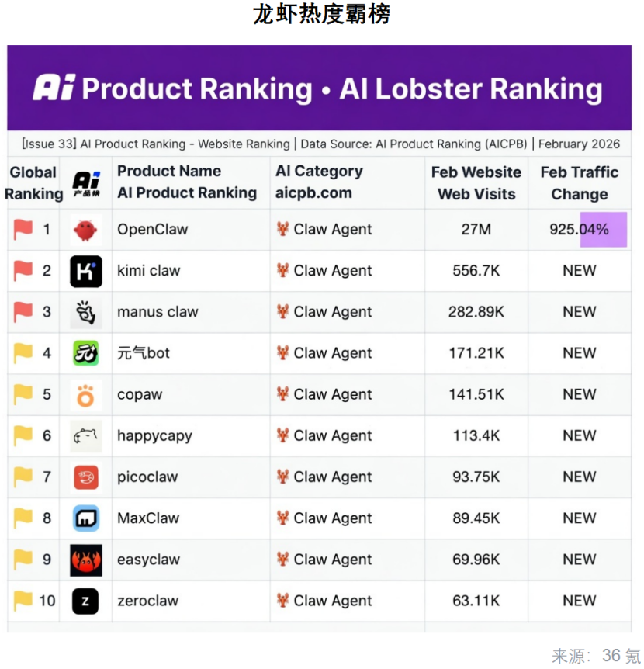
Task: Click the 龙虾热度霸榜 title text
Action: [x=321, y=15]
